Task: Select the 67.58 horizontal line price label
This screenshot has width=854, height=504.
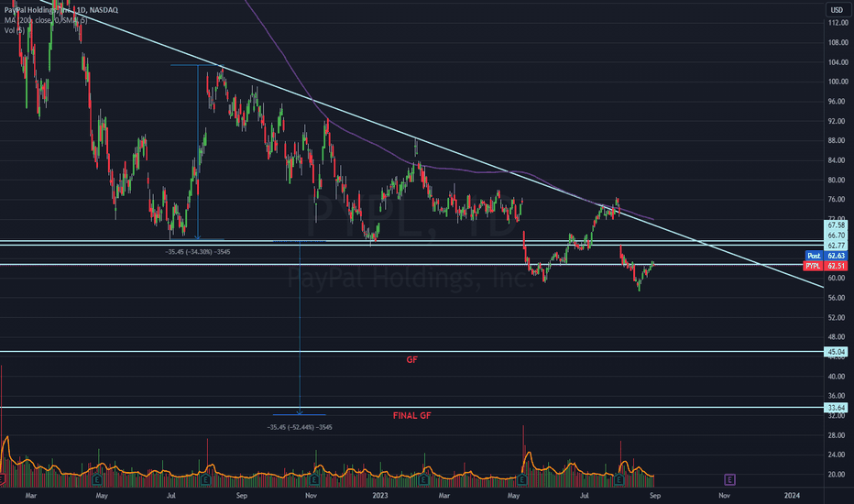Action: (836, 225)
